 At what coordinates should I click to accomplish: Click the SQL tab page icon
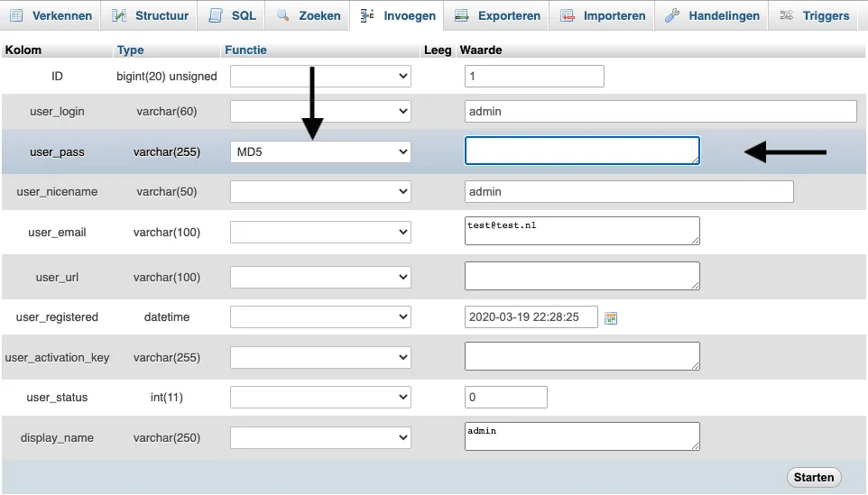tap(215, 15)
